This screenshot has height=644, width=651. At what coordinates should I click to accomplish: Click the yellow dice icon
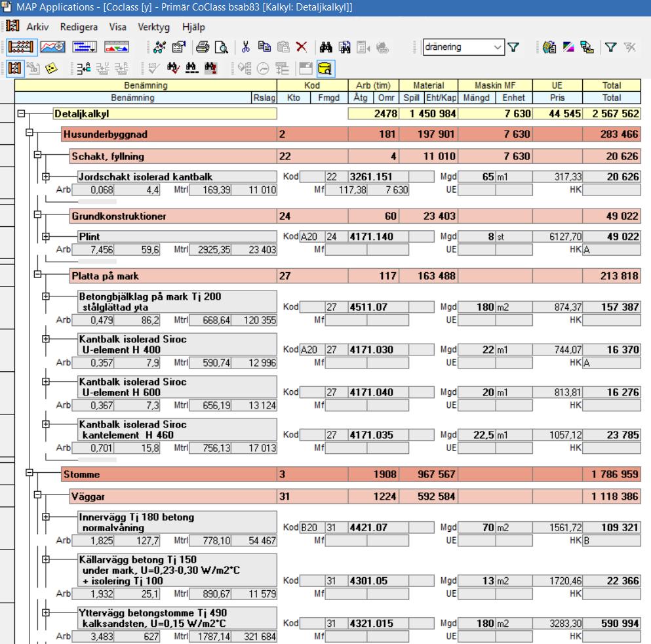tap(52, 68)
